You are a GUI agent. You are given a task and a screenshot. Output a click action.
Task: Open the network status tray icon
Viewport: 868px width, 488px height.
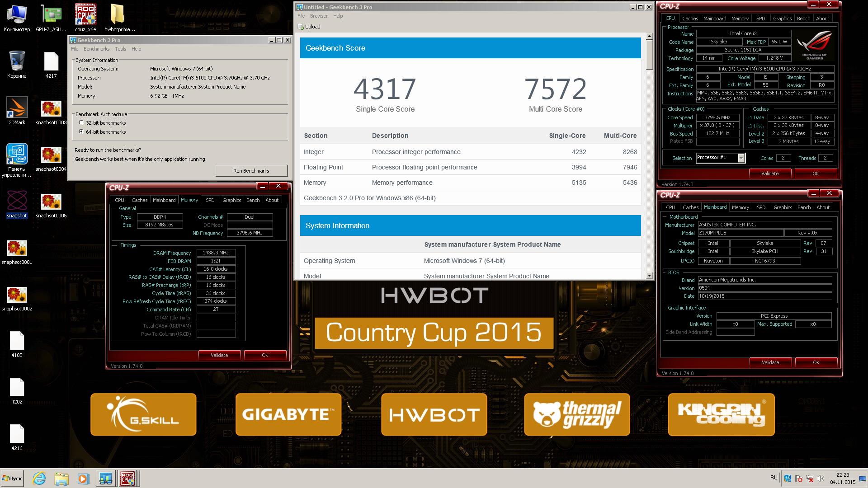point(810,479)
